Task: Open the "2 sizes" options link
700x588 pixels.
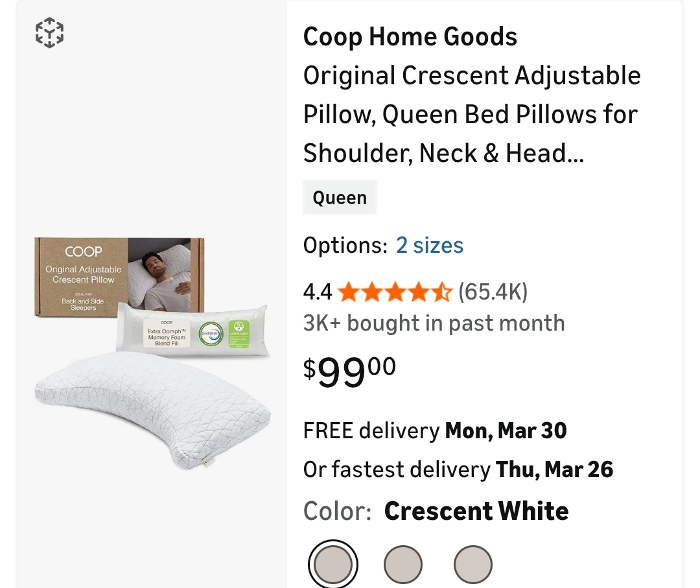Action: 429,246
